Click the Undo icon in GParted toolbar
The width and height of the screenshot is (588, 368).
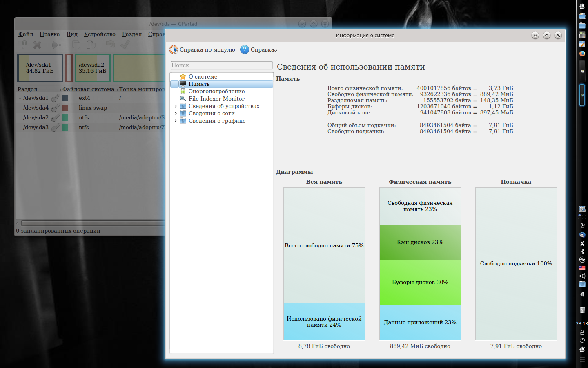click(110, 45)
